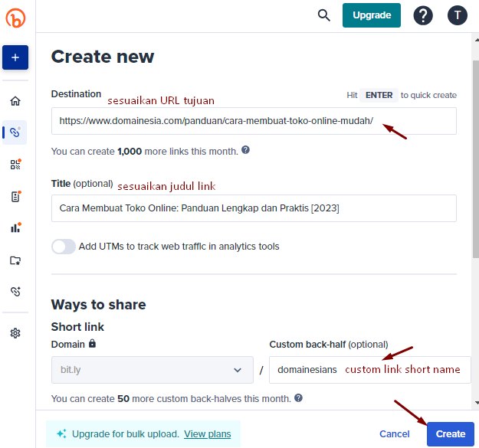Click the blue plus create button
Image resolution: width=479 pixels, height=448 pixels.
tap(15, 58)
